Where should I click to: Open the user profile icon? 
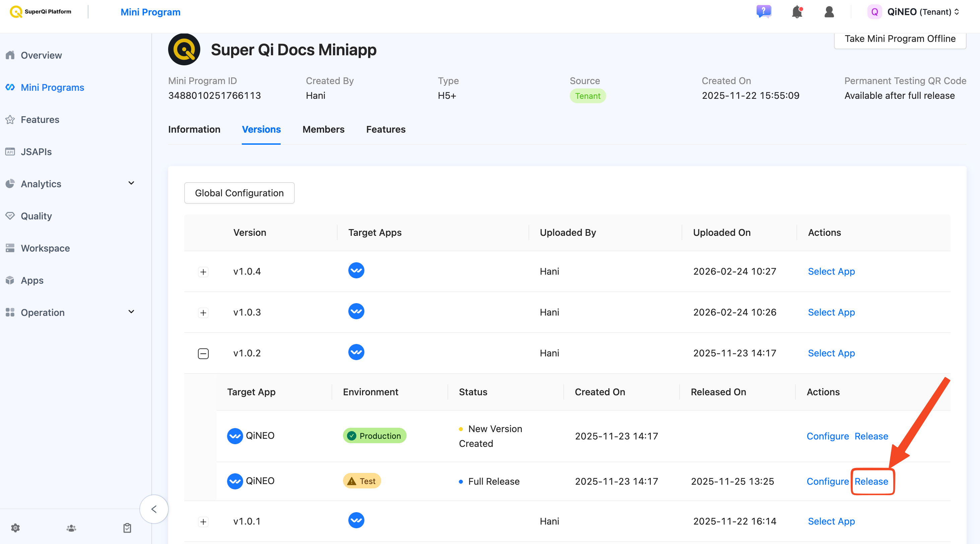point(829,11)
